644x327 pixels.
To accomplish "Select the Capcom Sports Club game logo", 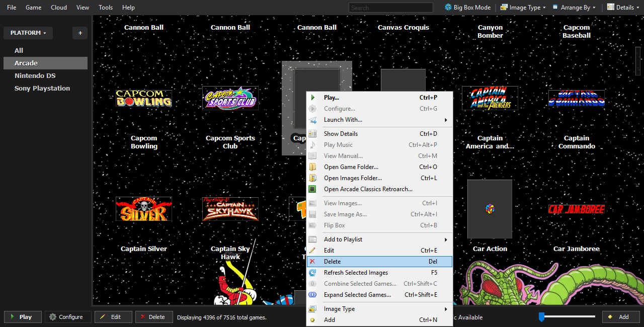I will coord(230,98).
